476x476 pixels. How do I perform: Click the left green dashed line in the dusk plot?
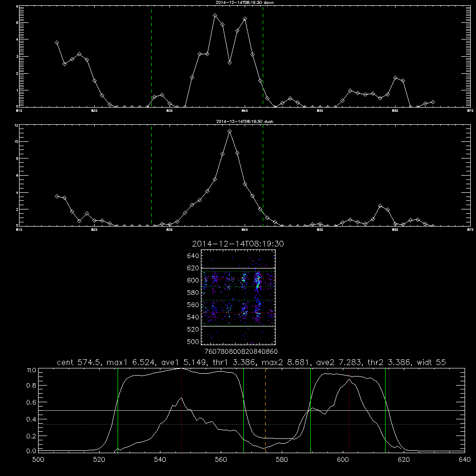point(151,176)
